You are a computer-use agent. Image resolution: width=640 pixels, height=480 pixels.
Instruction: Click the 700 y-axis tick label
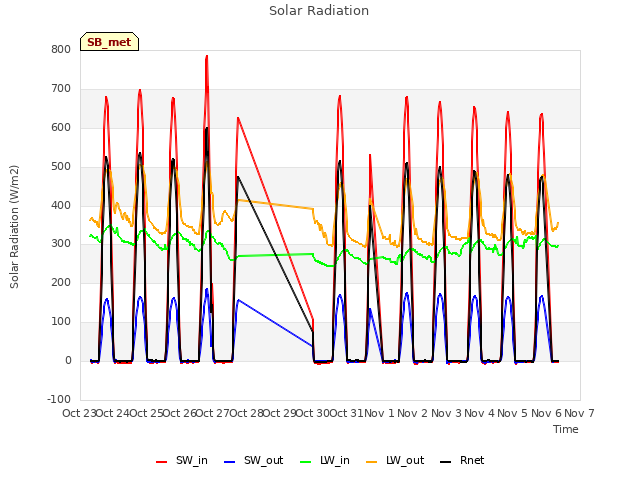(61, 89)
